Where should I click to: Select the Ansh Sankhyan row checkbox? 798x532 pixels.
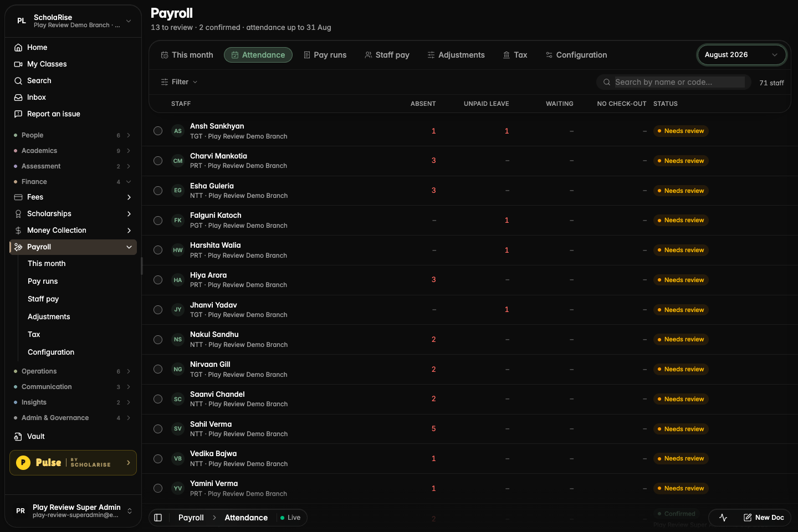(x=158, y=131)
